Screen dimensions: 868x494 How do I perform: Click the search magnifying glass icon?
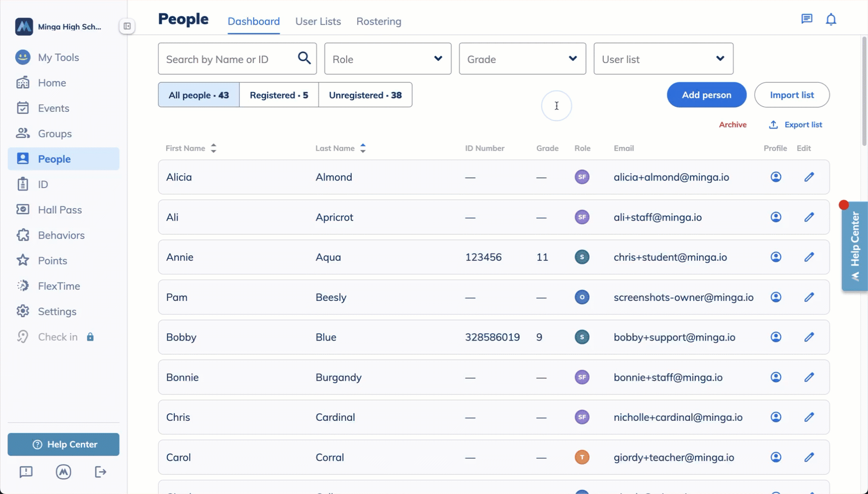click(x=304, y=58)
